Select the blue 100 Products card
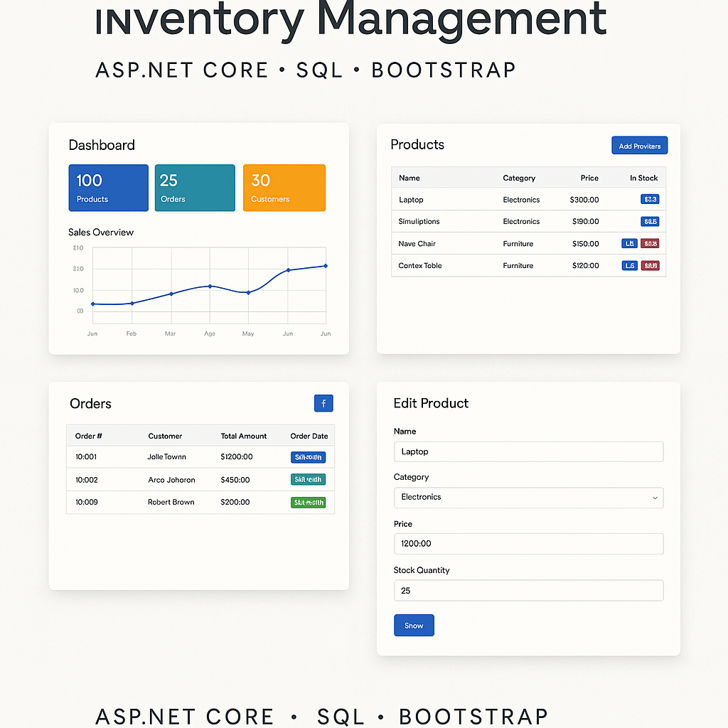 tap(108, 188)
